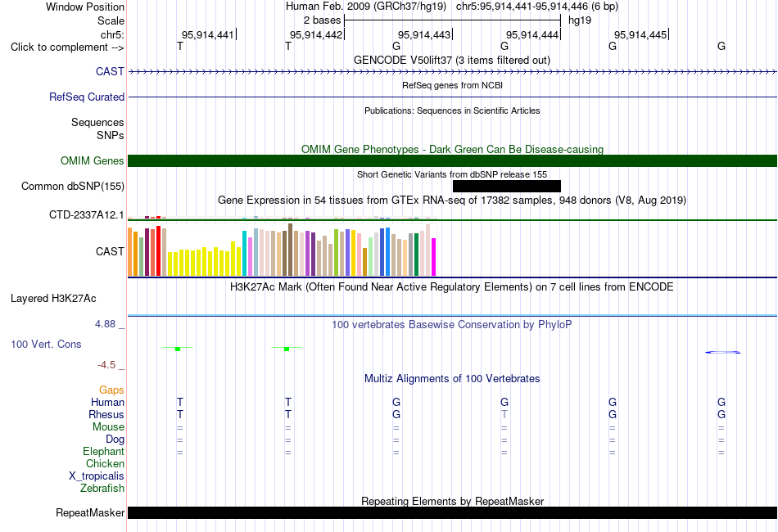Click the 'RefSeq genes from NCBI' title
Viewport: 778px width, 532px height.
(452, 85)
